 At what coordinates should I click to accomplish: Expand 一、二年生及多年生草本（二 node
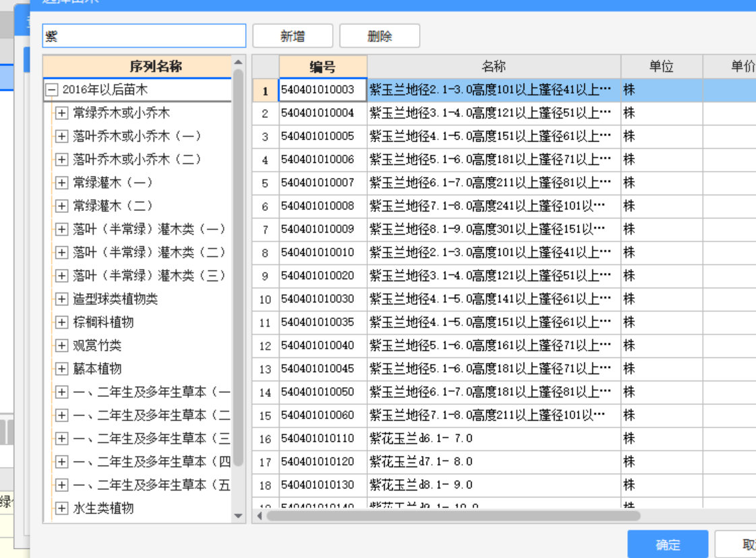61,414
